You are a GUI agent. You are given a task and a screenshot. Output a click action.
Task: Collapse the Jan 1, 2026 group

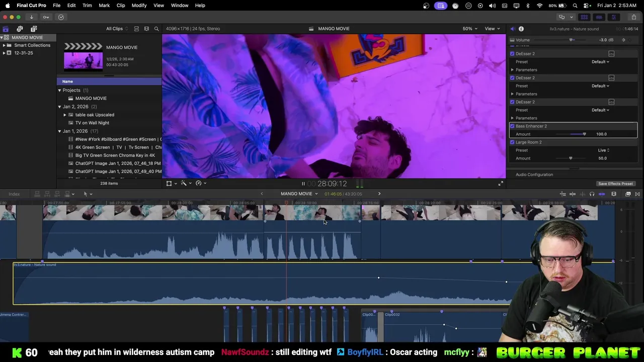click(x=59, y=131)
